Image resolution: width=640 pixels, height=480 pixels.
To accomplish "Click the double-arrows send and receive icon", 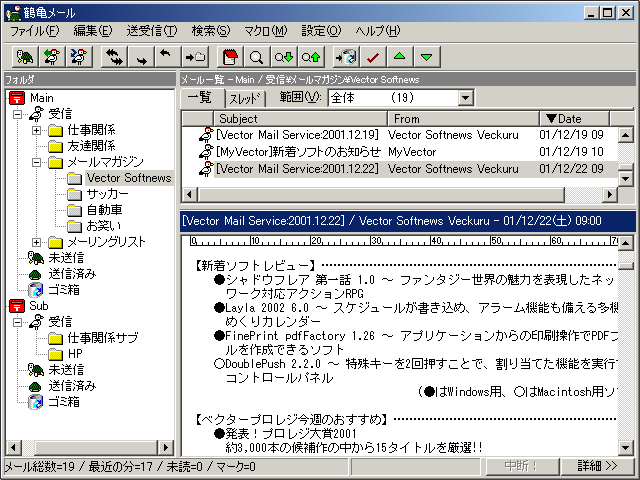I will coord(114,57).
